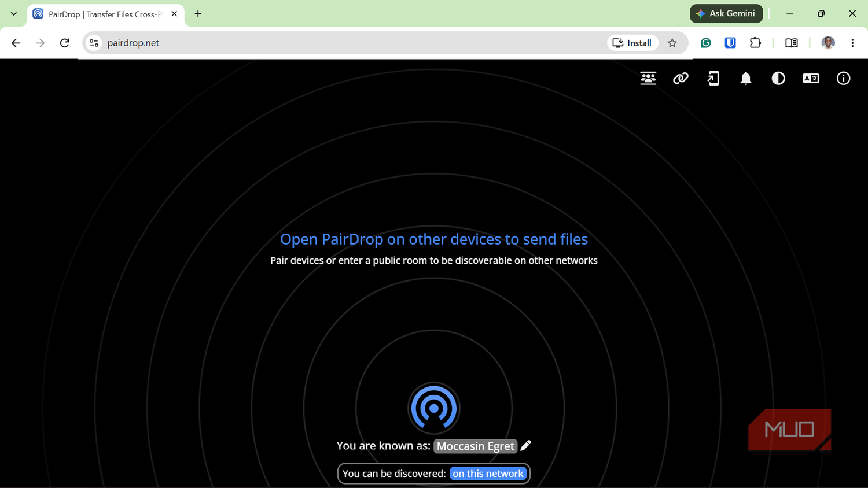Click the Moccasin Egret name field
Viewport: 868px width, 488px height.
coord(475,446)
